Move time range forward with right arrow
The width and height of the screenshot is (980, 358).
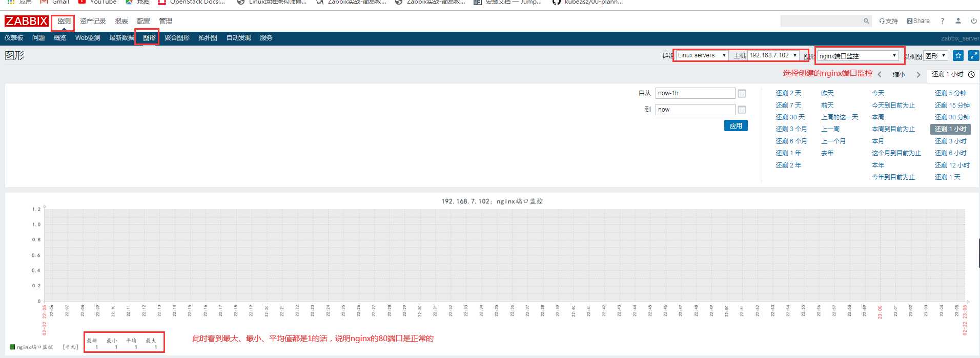point(918,75)
